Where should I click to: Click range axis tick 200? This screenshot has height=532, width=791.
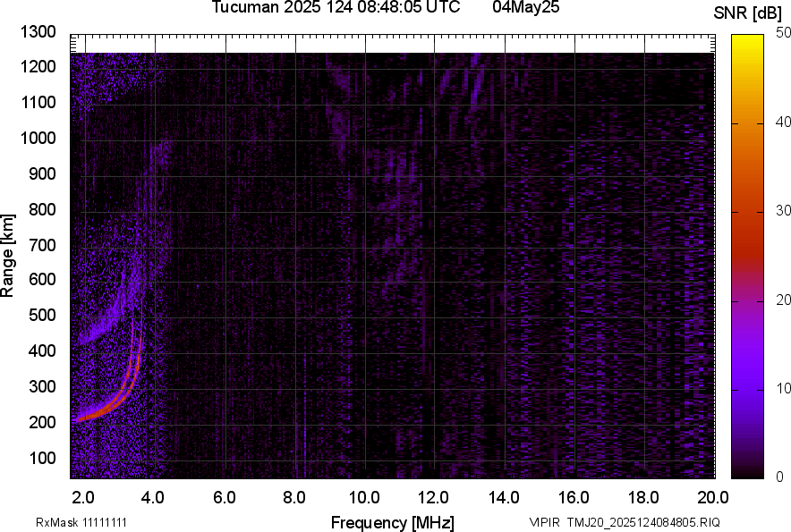pos(42,422)
